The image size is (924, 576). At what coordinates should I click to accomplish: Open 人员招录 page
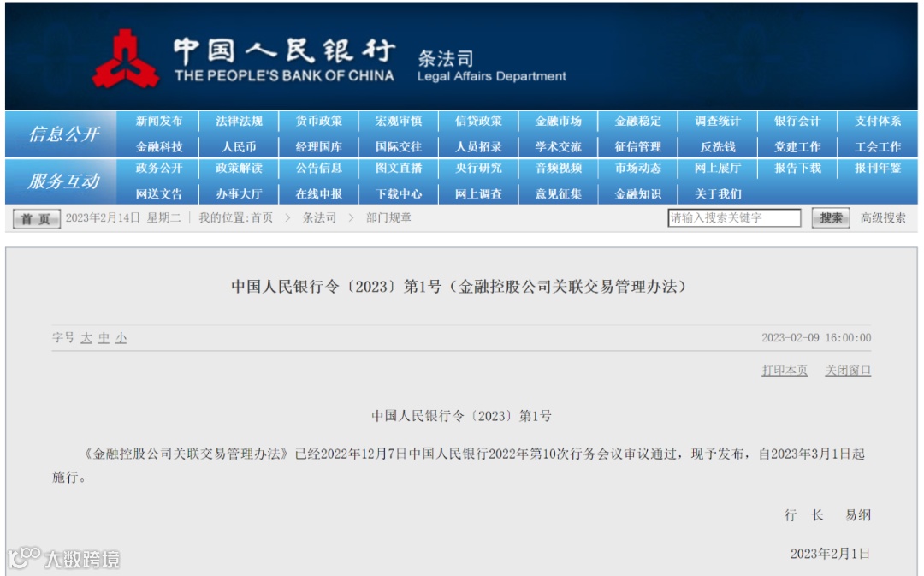(x=478, y=147)
